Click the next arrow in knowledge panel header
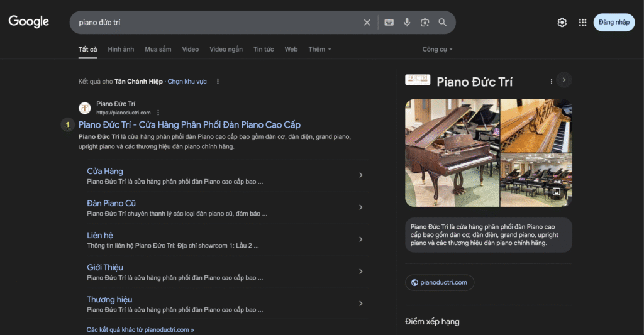 pos(564,80)
